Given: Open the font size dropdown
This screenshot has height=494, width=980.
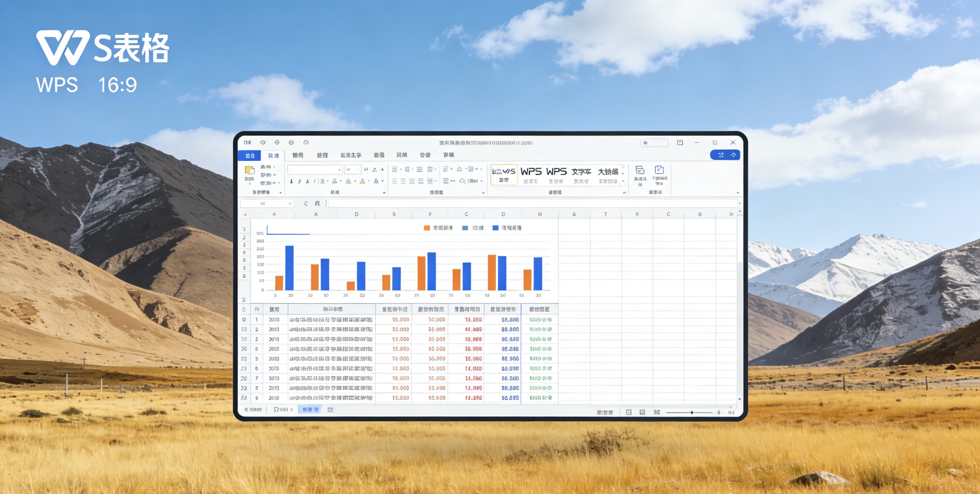Looking at the screenshot, I should click(x=352, y=169).
